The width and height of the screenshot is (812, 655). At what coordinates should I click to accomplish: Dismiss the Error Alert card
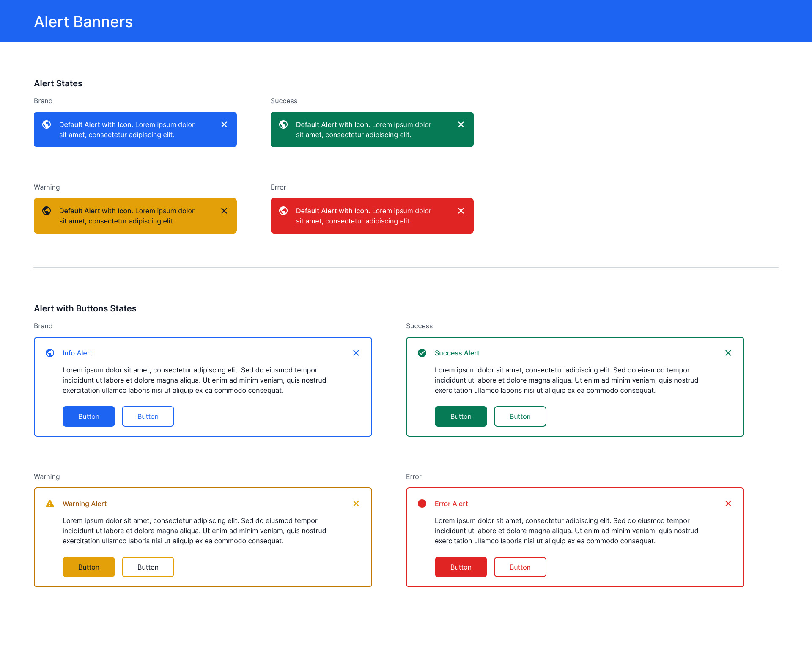(728, 504)
